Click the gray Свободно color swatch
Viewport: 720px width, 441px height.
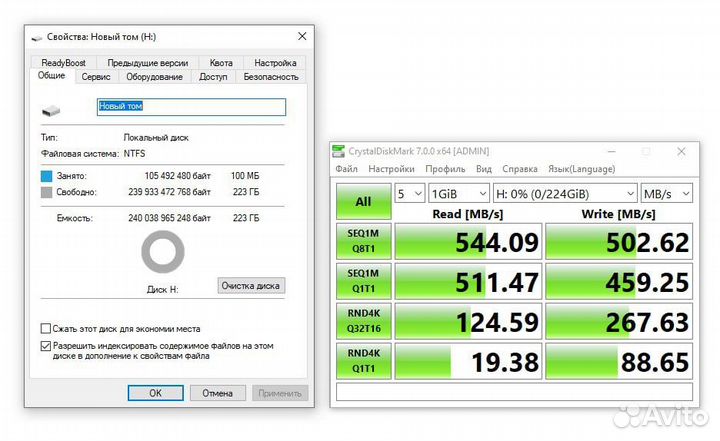click(x=46, y=192)
